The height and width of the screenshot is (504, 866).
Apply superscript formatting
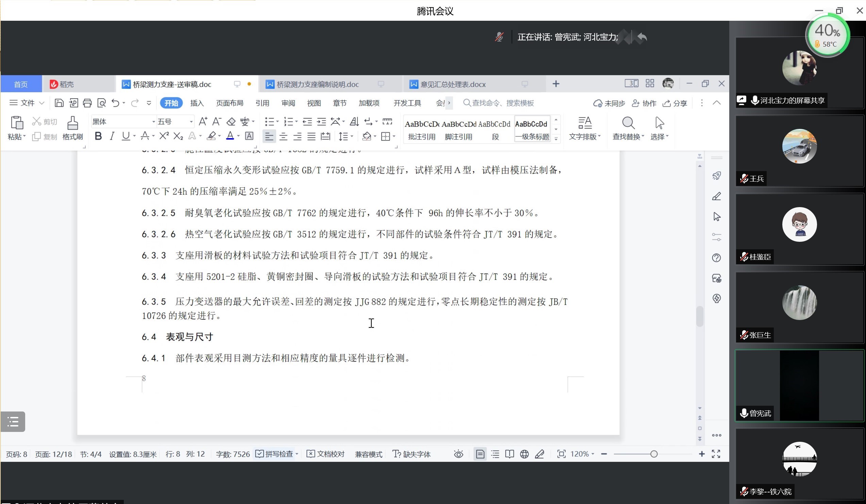pyautogui.click(x=164, y=136)
